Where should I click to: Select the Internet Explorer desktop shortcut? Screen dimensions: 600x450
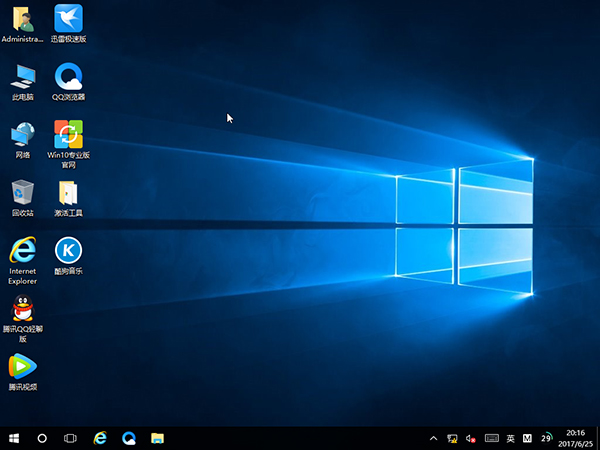[x=22, y=250]
